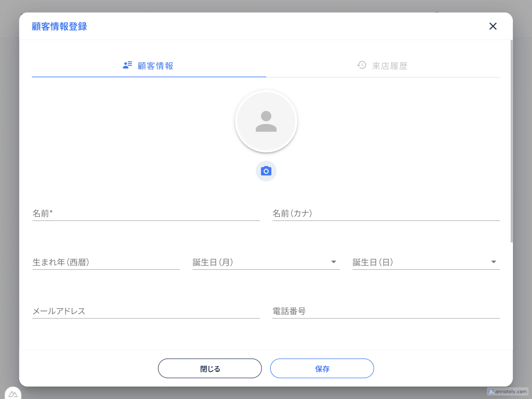Click the avatar placeholder silhouette
The height and width of the screenshot is (399, 532).
point(266,121)
